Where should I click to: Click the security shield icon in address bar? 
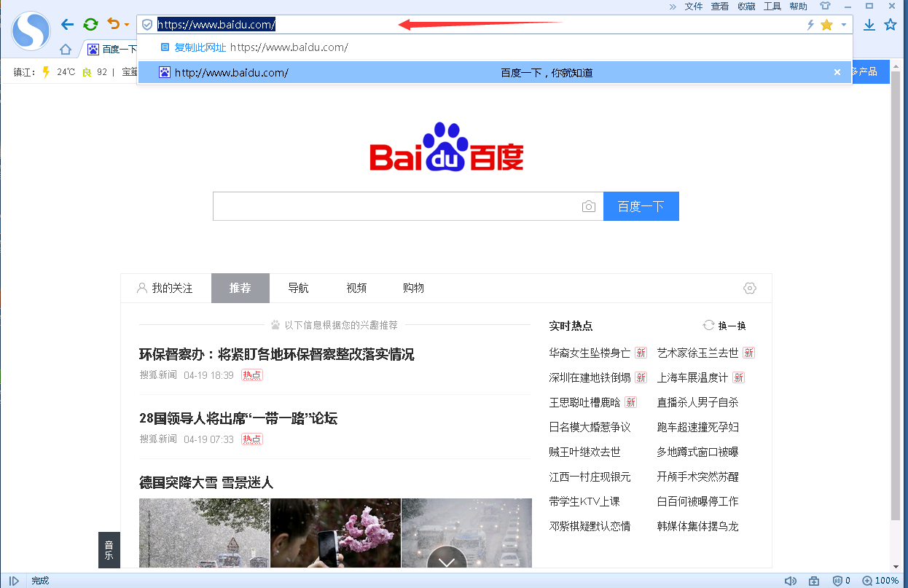147,25
